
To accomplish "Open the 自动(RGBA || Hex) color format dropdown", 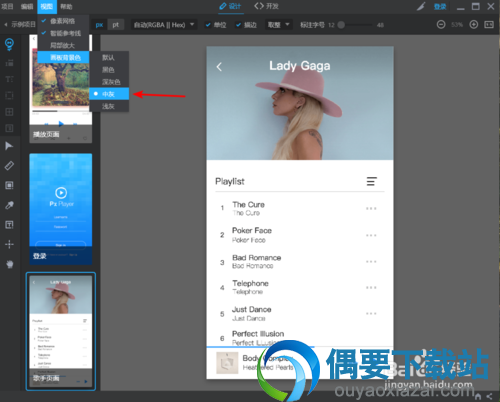I will (163, 25).
